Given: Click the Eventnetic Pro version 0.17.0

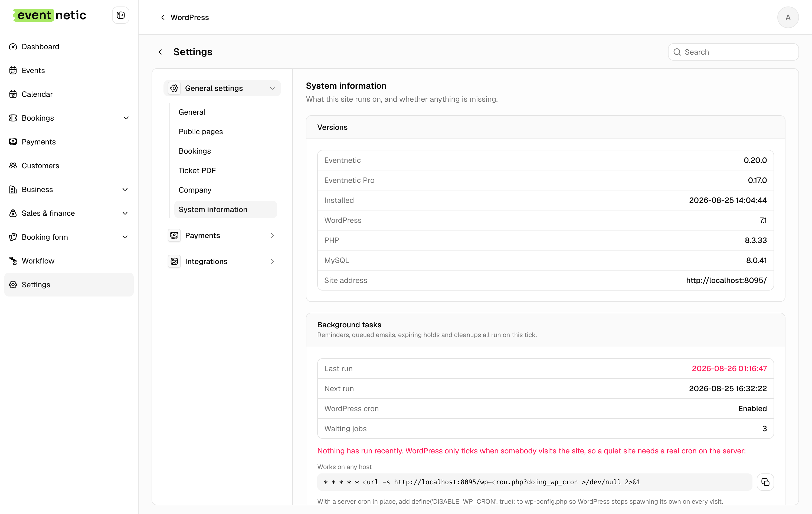Looking at the screenshot, I should (757, 180).
